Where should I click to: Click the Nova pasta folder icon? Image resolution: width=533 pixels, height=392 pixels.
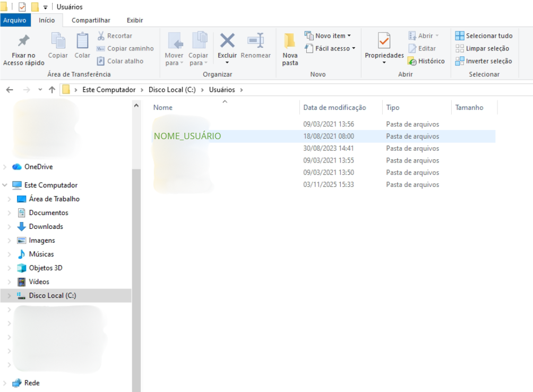pyautogui.click(x=290, y=41)
